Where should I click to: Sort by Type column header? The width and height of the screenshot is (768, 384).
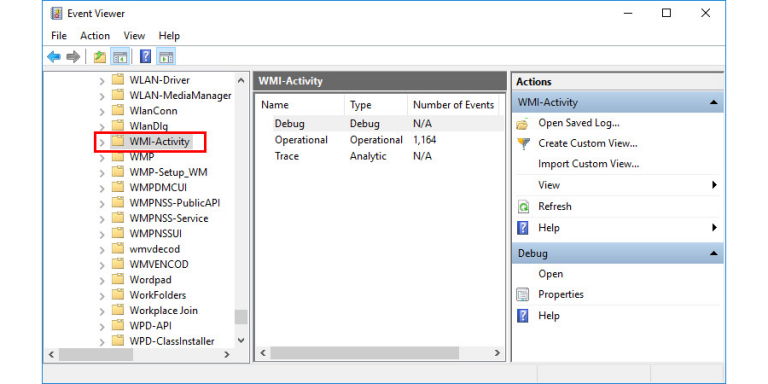click(376, 105)
